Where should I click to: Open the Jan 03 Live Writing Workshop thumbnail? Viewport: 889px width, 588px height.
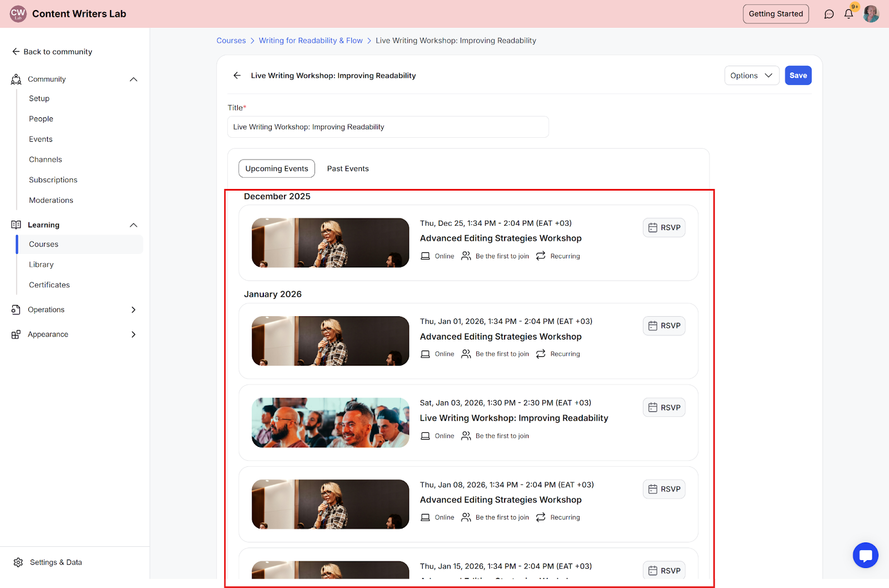click(331, 423)
